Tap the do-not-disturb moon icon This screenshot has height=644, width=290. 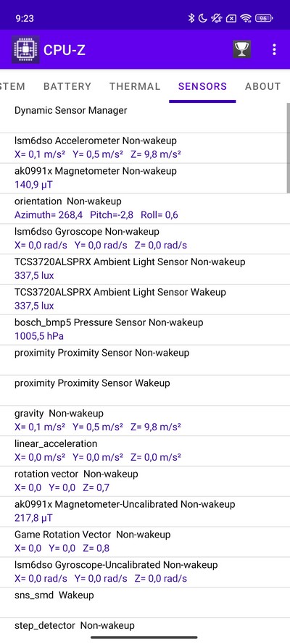[203, 18]
